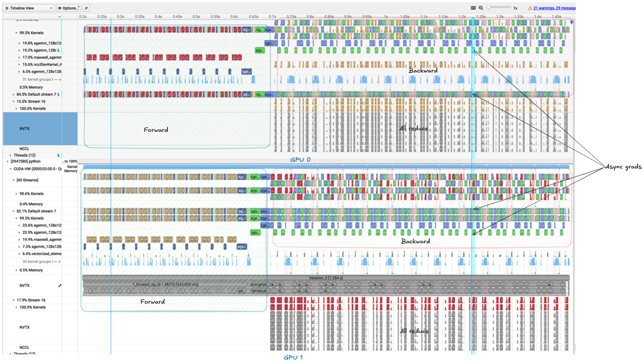Toggle the pin arrow on 84.5% Default stream 7
Screen dimensions: 644x364
click(x=58, y=94)
